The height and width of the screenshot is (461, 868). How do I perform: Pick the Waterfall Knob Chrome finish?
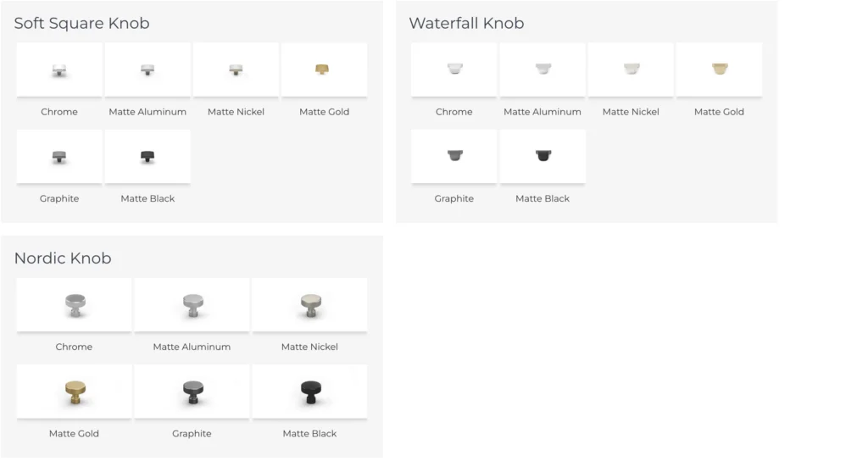pos(454,69)
